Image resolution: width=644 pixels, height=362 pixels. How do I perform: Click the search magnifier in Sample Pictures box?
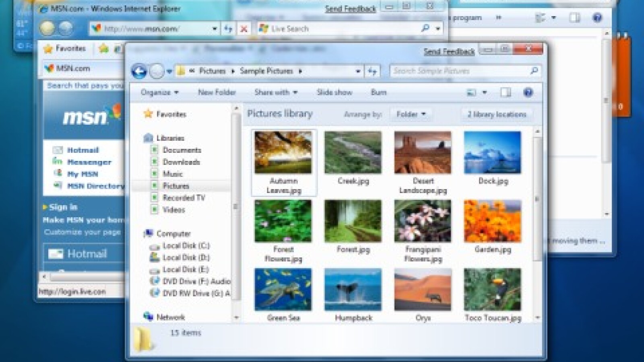click(x=534, y=71)
